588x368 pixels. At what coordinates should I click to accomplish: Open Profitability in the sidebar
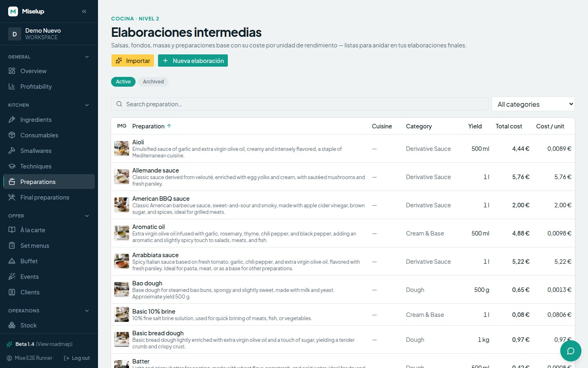pyautogui.click(x=49, y=87)
